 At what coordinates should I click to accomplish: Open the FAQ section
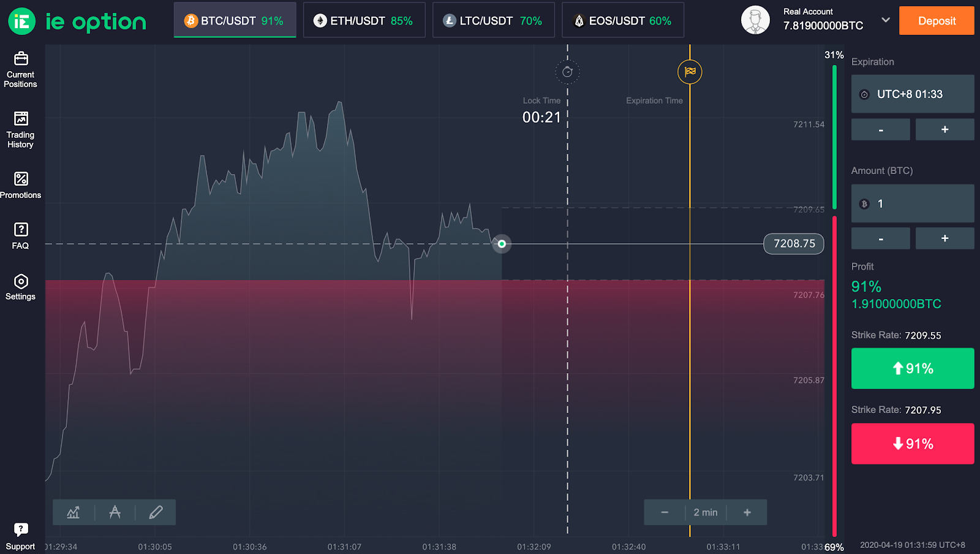[x=21, y=236]
